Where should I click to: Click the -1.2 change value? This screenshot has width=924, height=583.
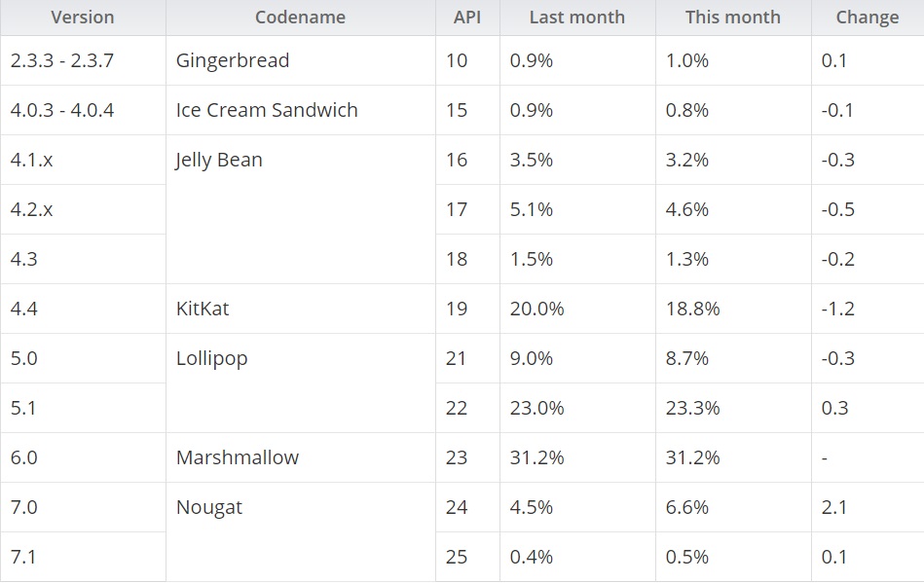868,309
